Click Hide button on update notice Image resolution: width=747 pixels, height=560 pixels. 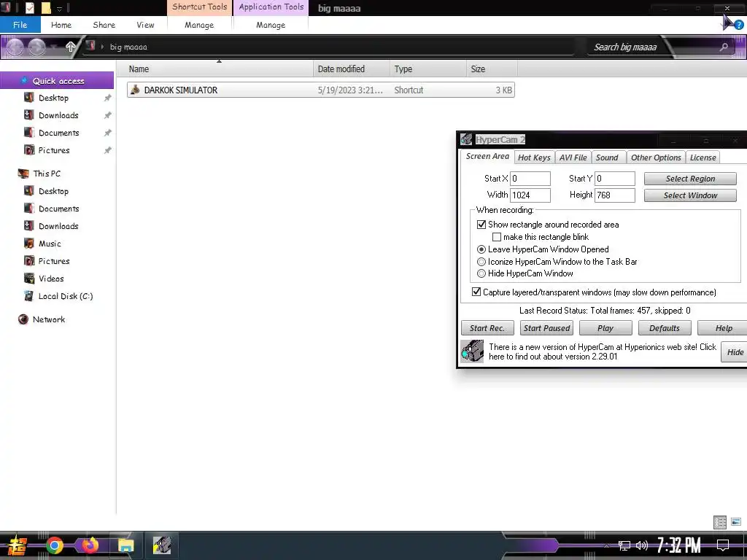tap(735, 352)
